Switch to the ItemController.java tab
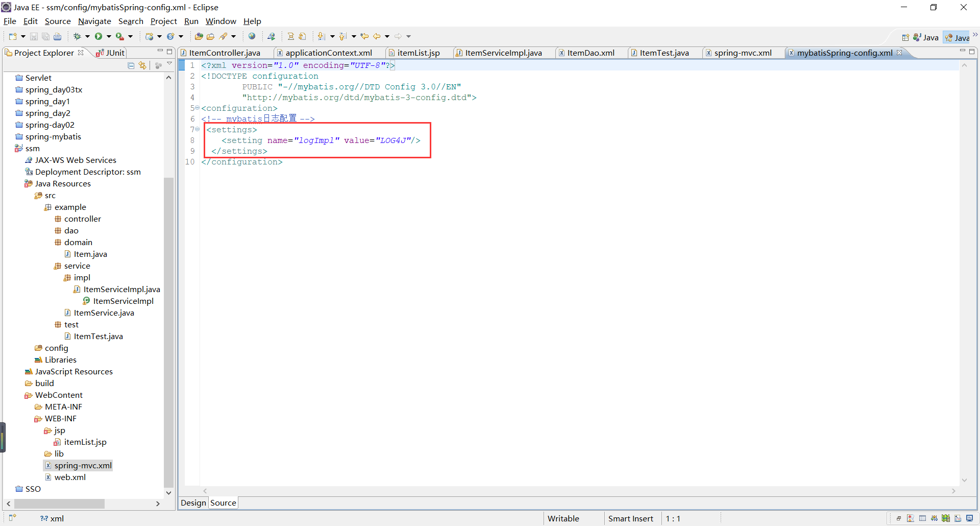This screenshot has width=980, height=526. [x=220, y=53]
